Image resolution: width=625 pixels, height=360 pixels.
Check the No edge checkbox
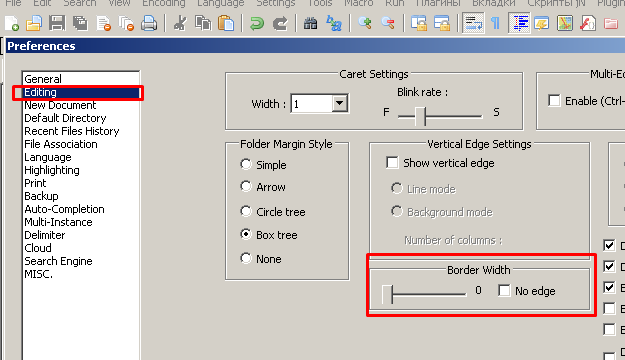pos(504,291)
